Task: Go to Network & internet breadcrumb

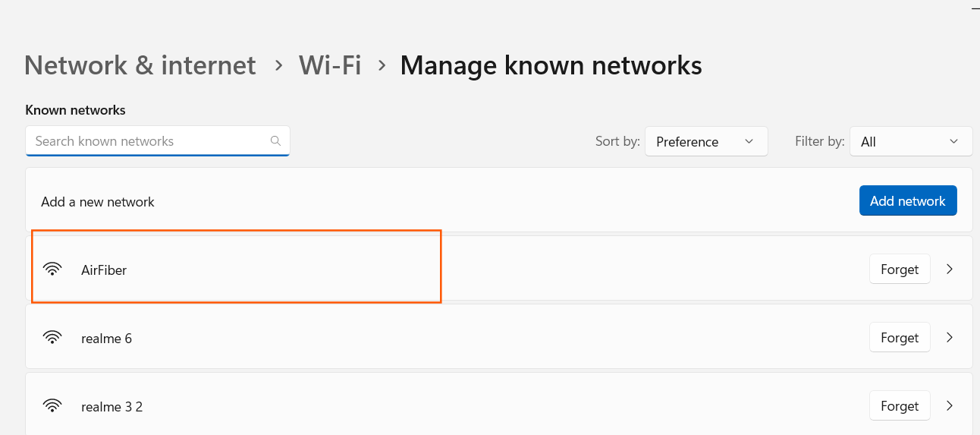Action: pos(140,65)
